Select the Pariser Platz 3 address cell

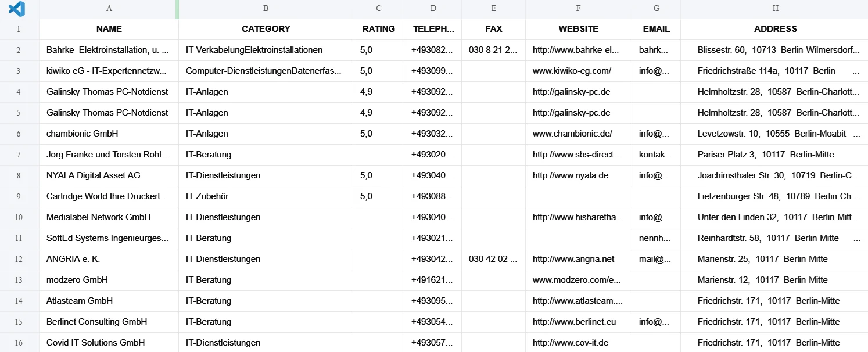click(776, 155)
